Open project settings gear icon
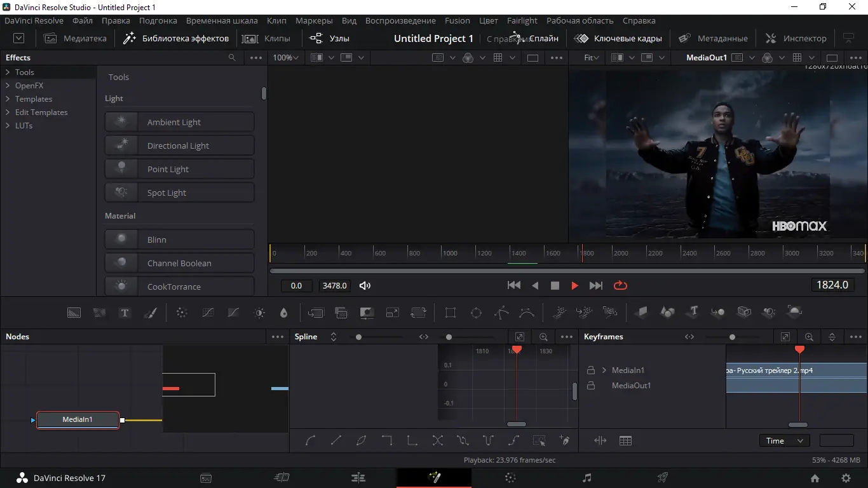 click(846, 478)
